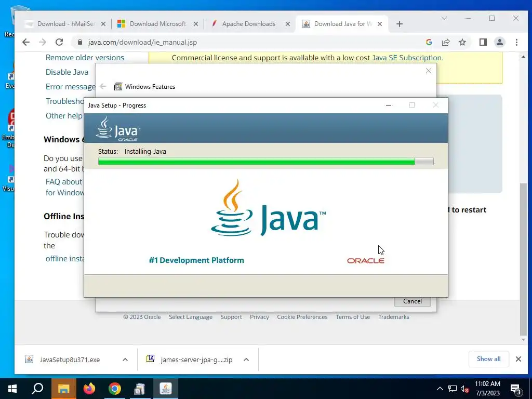
Task: Open Cookie Preferences footer link
Action: pyautogui.click(x=302, y=317)
